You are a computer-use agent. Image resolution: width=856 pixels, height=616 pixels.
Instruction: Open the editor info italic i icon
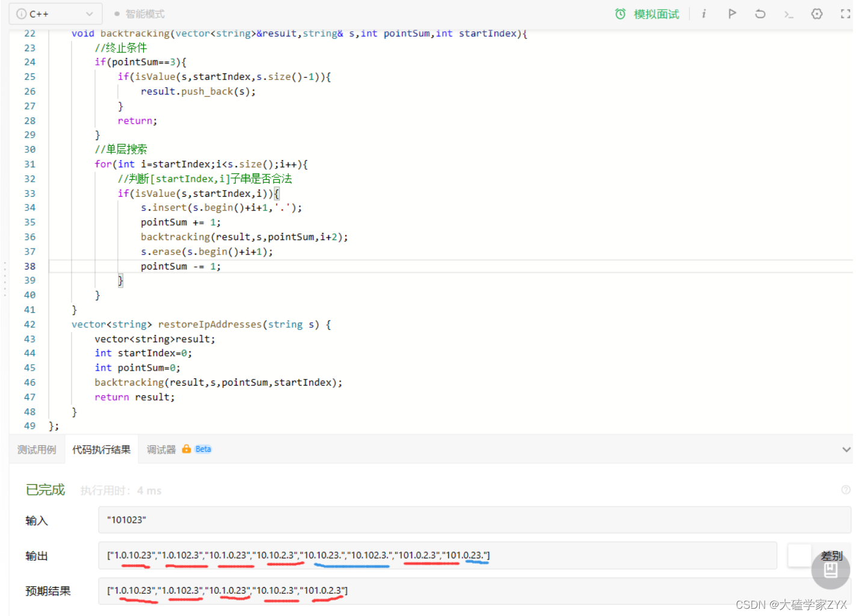click(704, 13)
